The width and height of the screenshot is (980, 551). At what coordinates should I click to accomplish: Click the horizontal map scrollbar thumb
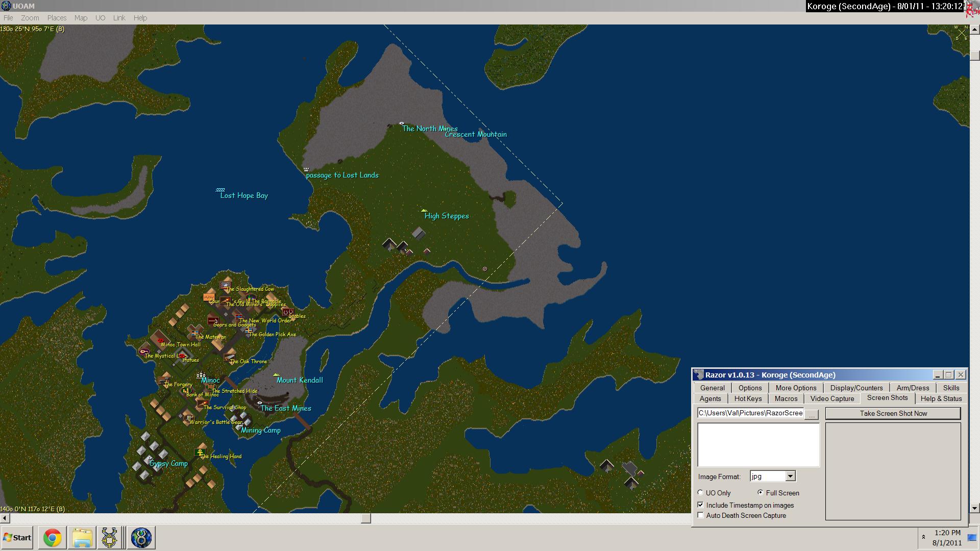pos(366,518)
